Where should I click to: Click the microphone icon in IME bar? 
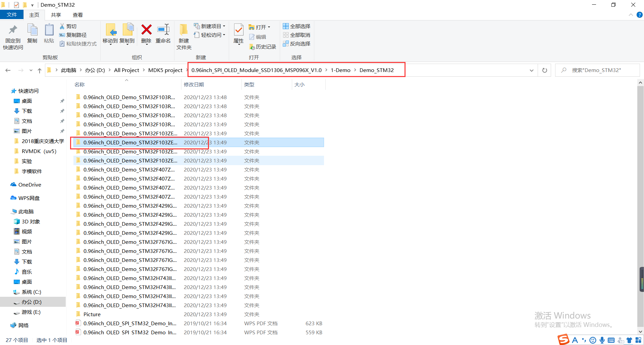602,340
